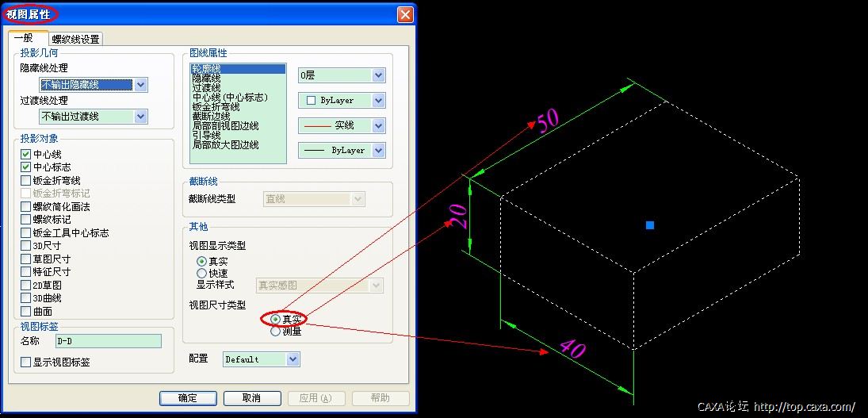Expand the 过渡线处理 dropdown
The width and height of the screenshot is (868, 418).
[140, 117]
